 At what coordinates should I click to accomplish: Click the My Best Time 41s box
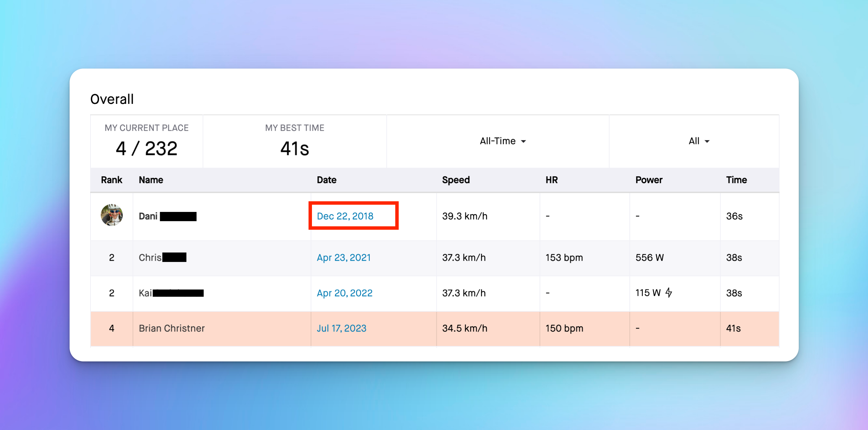(294, 141)
